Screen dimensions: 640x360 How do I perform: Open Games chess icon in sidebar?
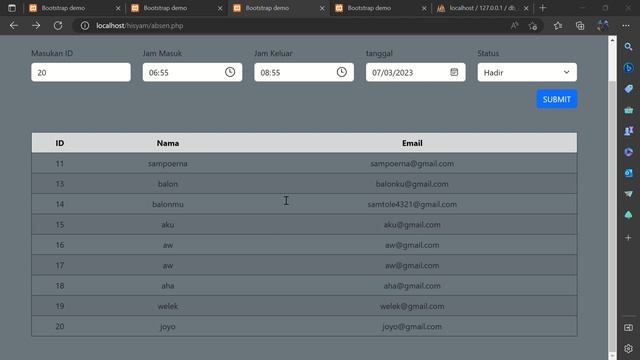point(629,131)
